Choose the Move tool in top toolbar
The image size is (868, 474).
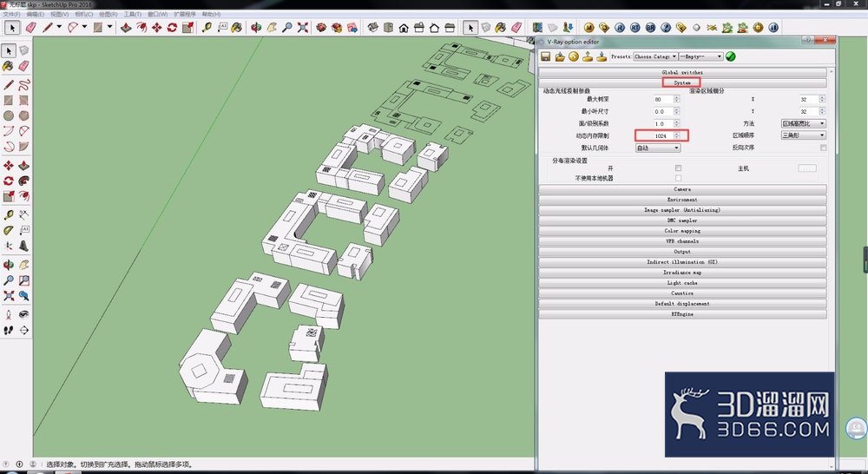pos(157,27)
